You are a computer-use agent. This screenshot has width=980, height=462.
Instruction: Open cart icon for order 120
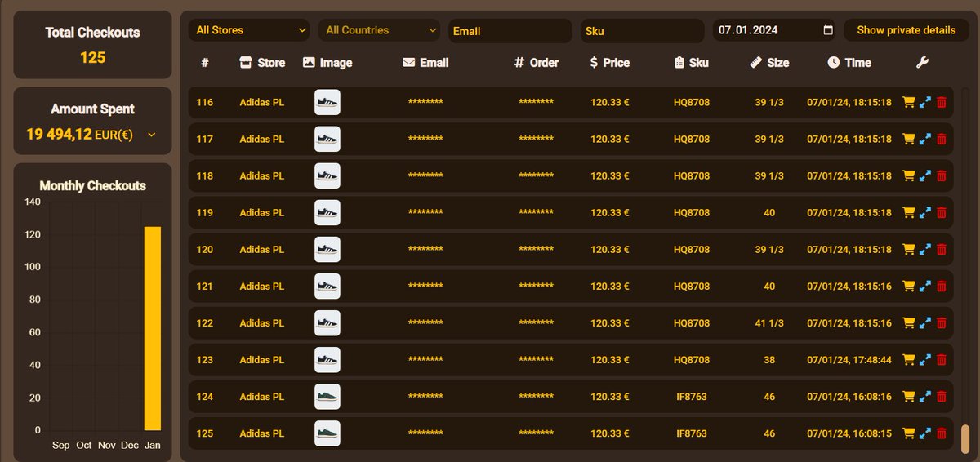908,249
